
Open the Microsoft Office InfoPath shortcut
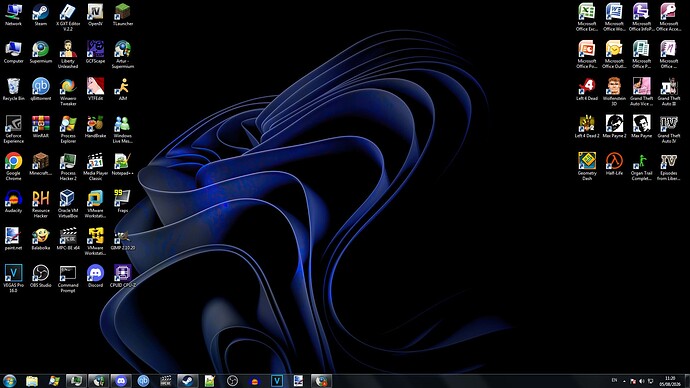tap(641, 17)
